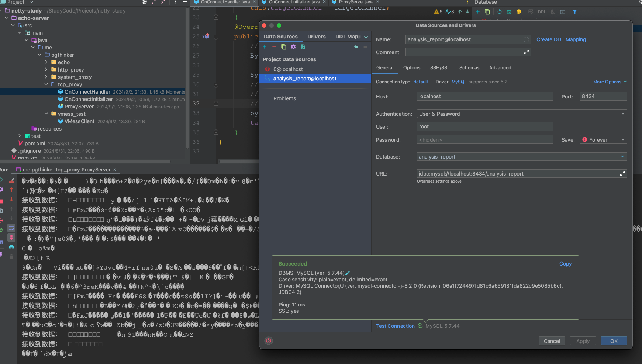Jump to previous highlighted error up arrow
Screen dimensions: 642x364
coord(460,12)
